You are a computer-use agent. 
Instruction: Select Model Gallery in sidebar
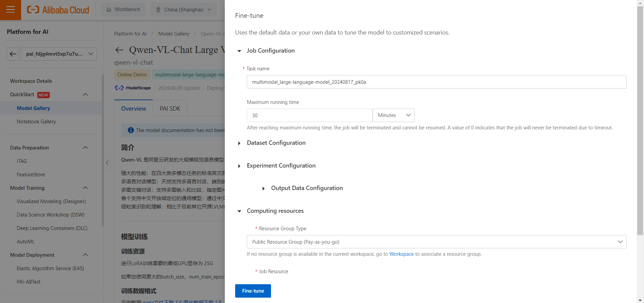pyautogui.click(x=34, y=108)
